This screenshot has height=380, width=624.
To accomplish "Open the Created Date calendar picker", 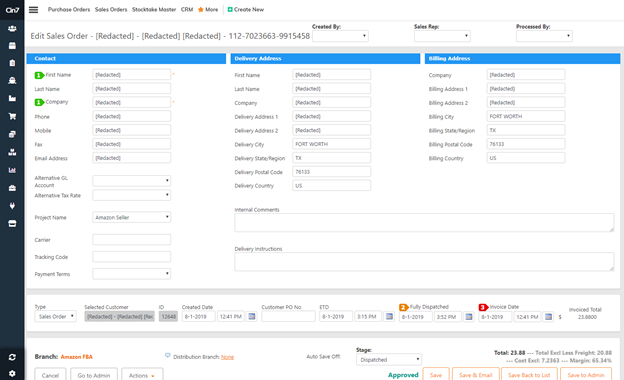I will pos(252,316).
